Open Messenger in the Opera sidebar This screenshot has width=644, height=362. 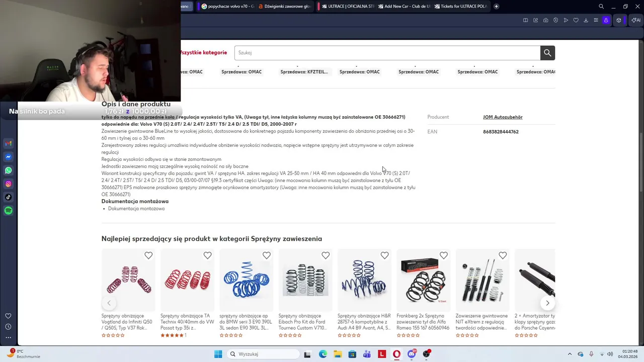coord(8,157)
